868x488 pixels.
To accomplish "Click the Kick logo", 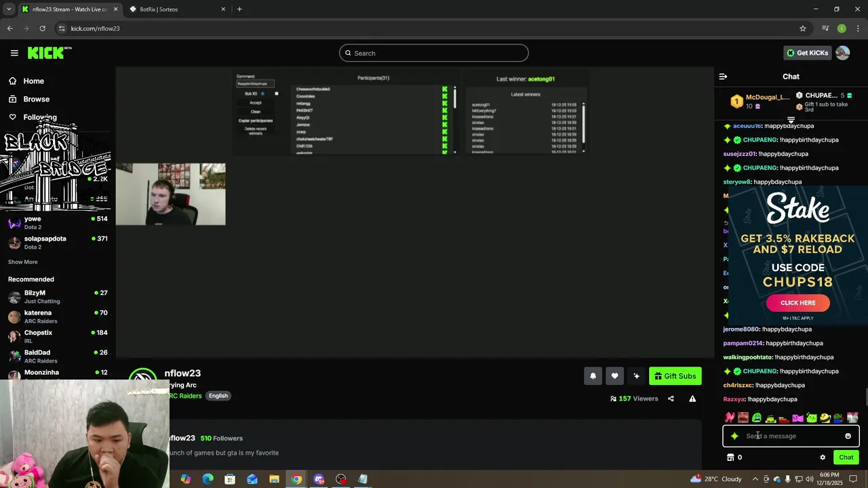I will pyautogui.click(x=50, y=53).
